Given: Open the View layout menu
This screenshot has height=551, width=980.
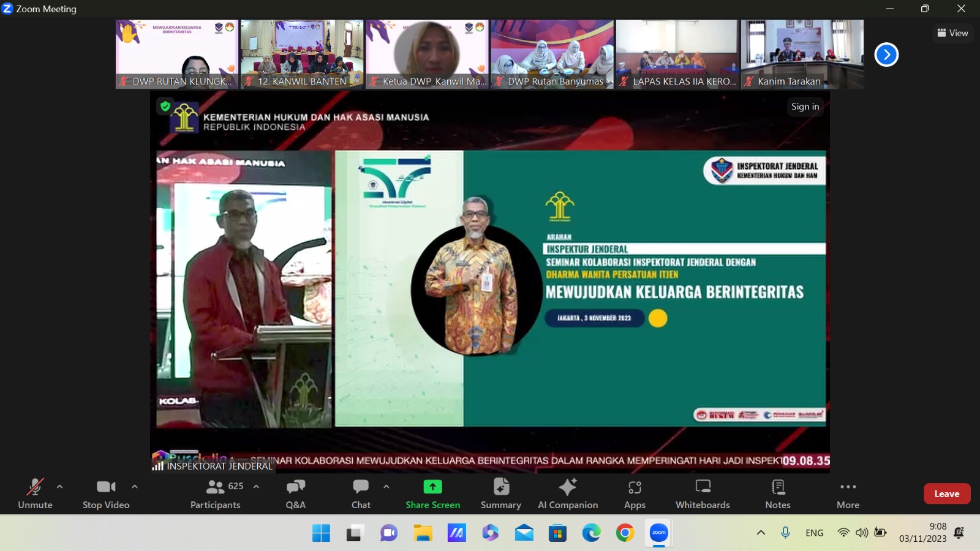Looking at the screenshot, I should [952, 33].
